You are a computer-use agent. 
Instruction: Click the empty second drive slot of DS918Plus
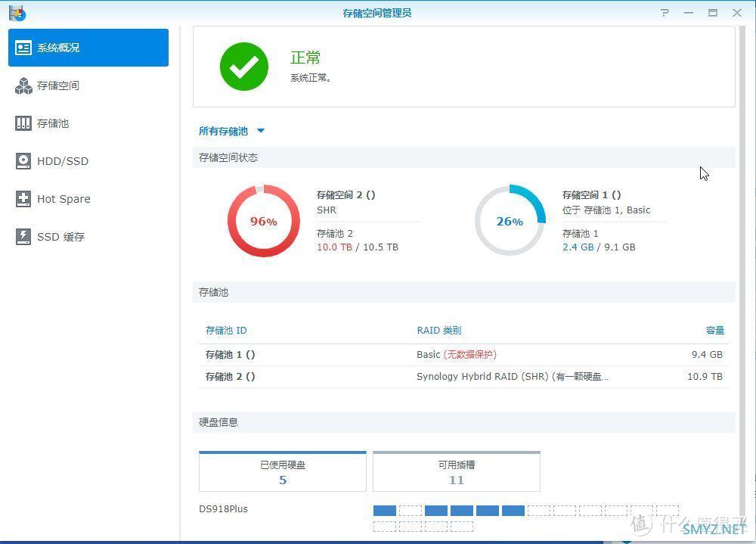click(411, 511)
